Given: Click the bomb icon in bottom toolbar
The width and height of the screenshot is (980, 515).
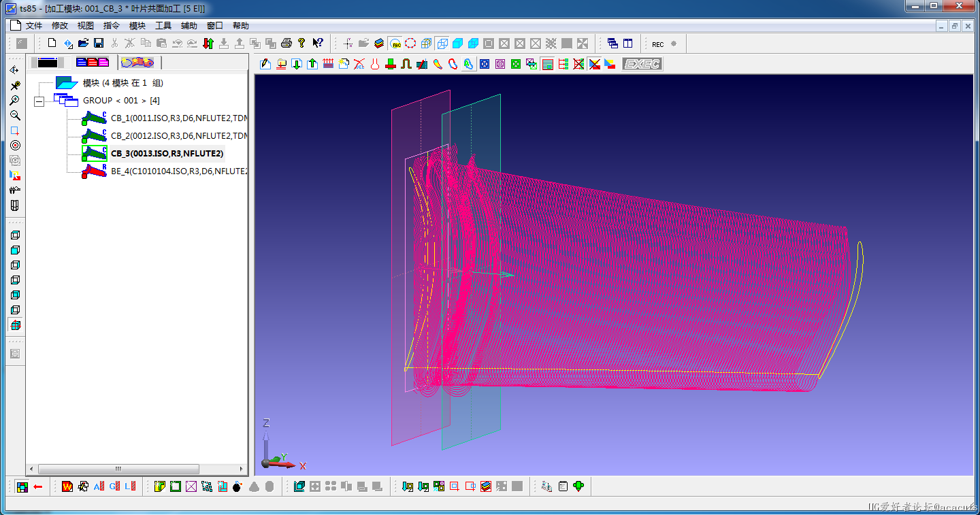Looking at the screenshot, I should tap(238, 486).
